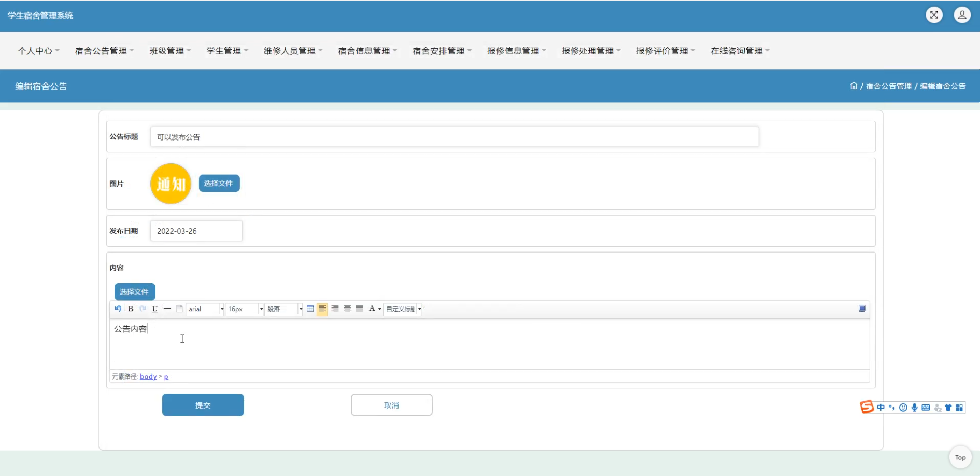Open the 学生管理 menu
This screenshot has height=476, width=980.
pos(227,51)
